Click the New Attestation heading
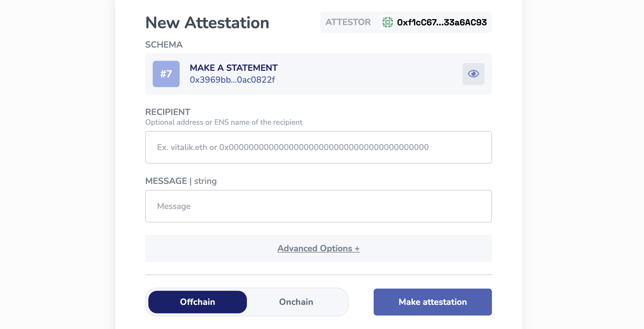 pos(207,23)
